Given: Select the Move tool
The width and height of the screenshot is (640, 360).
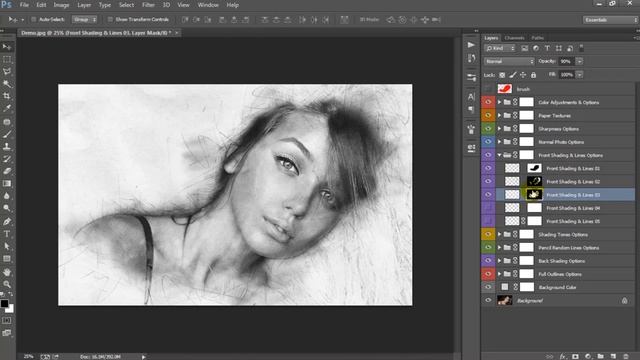Looking at the screenshot, I should tap(7, 47).
